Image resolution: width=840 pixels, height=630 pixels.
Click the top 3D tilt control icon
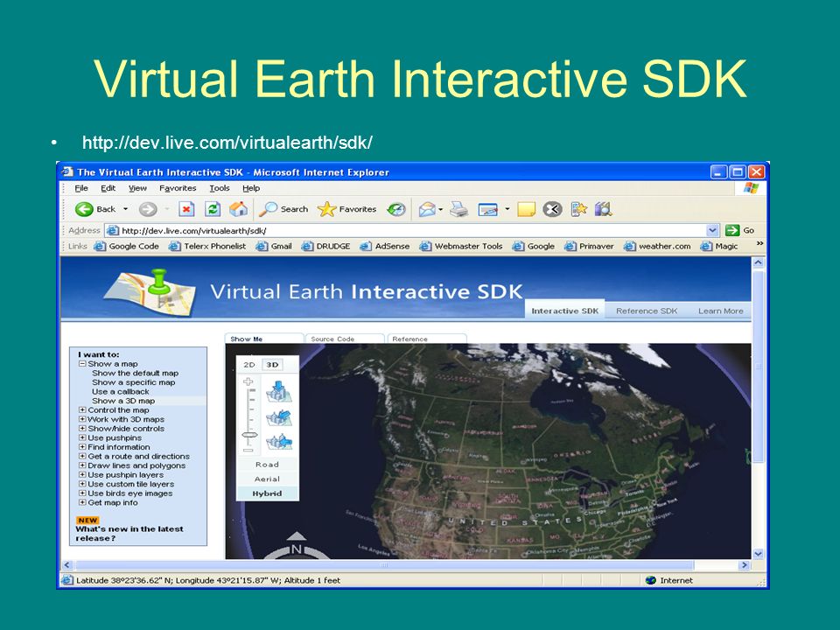[278, 391]
